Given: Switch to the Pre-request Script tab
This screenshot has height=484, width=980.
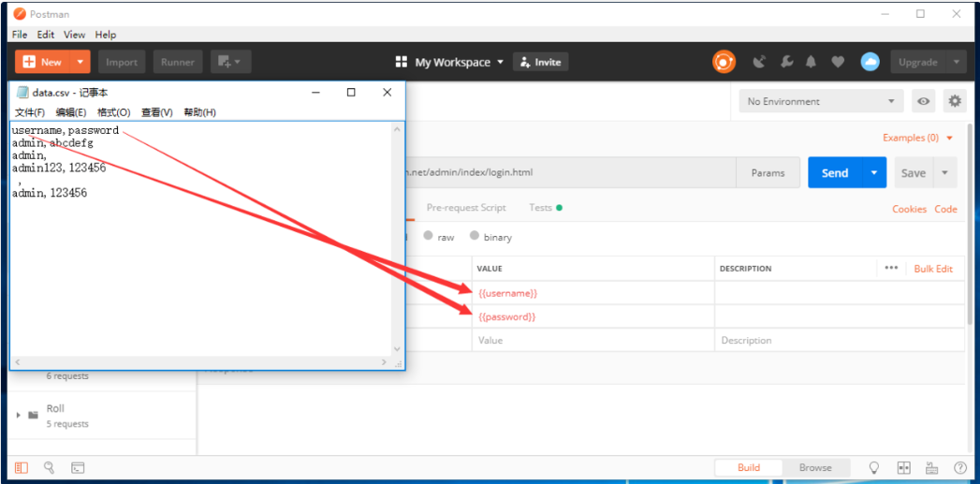Looking at the screenshot, I should click(466, 208).
